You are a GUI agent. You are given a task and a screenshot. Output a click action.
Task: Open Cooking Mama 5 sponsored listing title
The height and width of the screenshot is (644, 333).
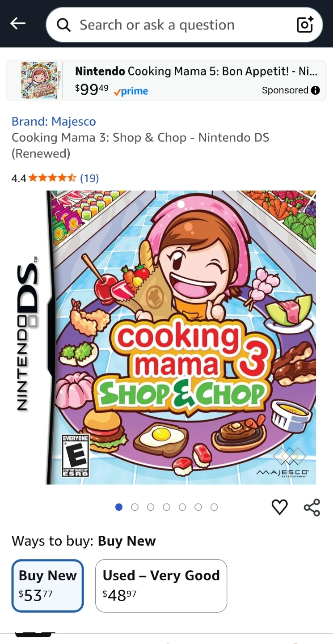(196, 71)
